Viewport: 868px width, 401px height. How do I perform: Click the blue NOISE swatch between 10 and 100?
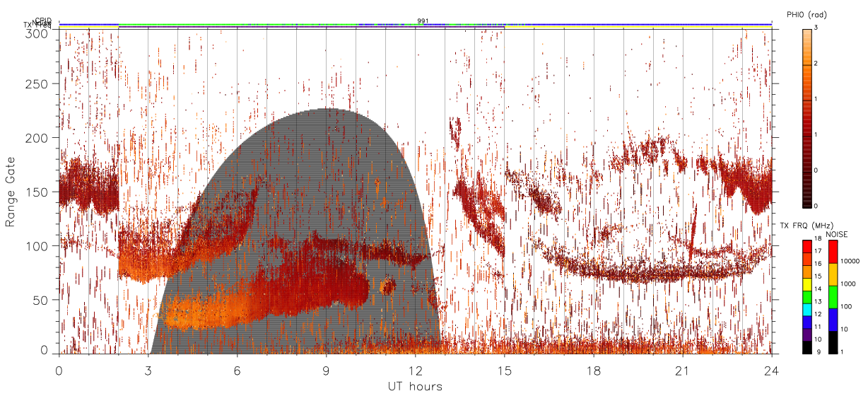coord(833,320)
